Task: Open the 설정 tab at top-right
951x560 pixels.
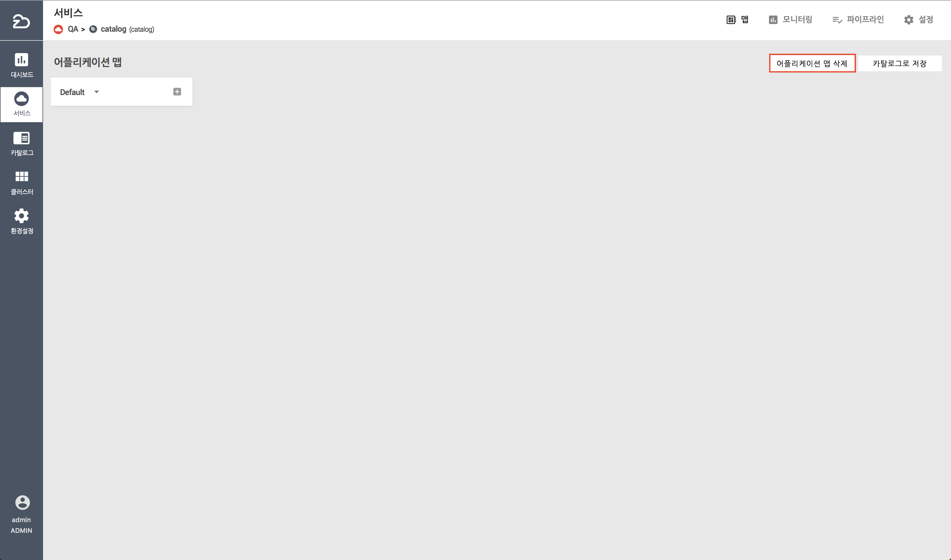Action: pos(918,20)
